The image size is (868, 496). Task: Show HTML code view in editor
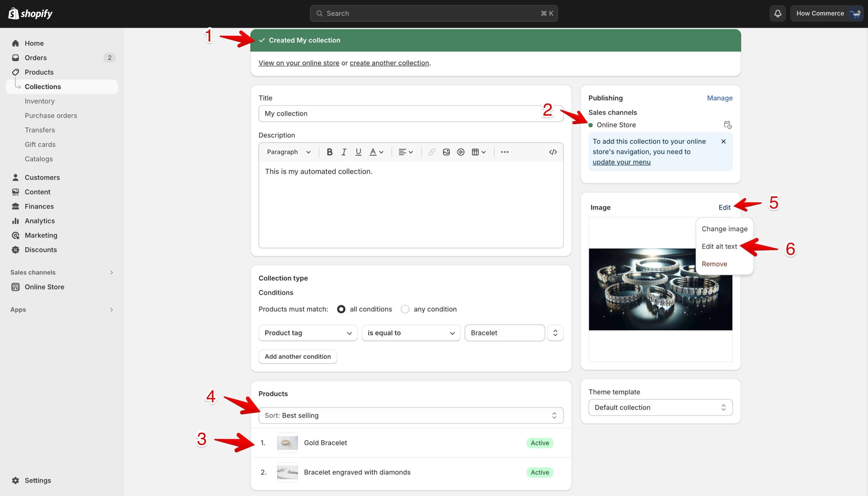[553, 152]
